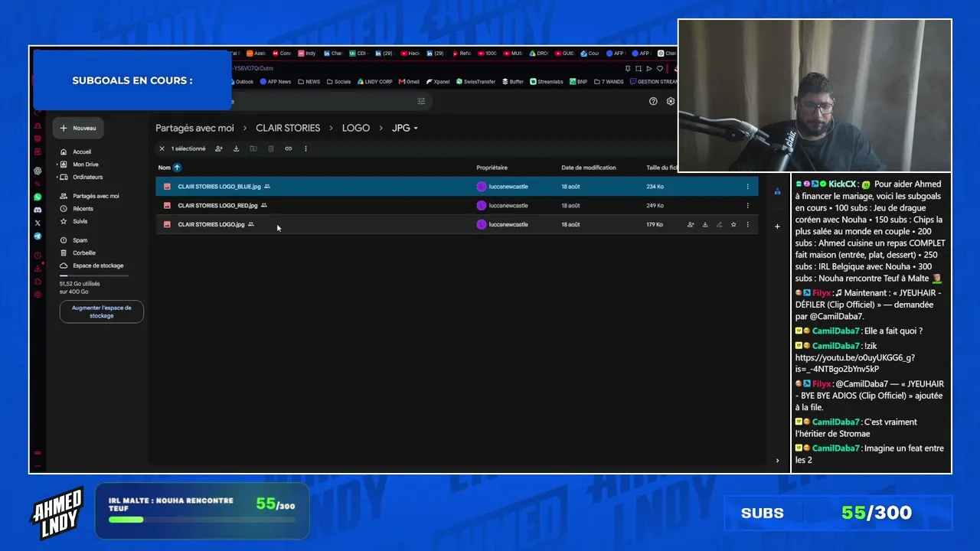Open more options for LOGO_RED.jpg row
Screen dimensions: 980x551
coord(748,205)
